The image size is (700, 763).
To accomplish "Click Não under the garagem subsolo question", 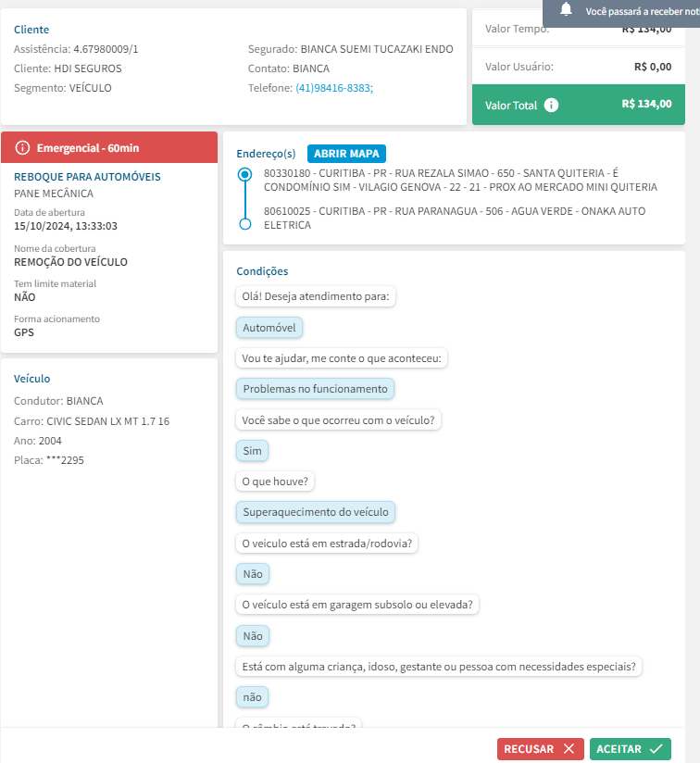I will tap(253, 636).
